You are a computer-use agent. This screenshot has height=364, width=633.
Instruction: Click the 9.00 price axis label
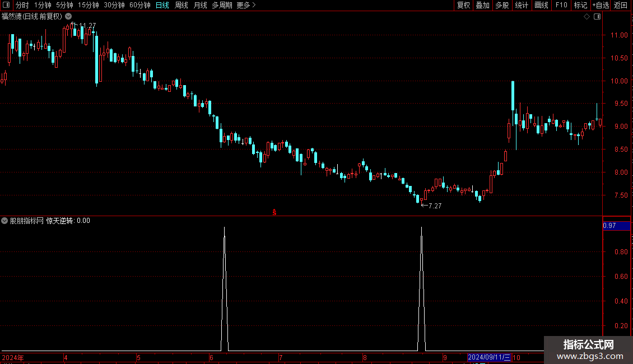(621, 127)
